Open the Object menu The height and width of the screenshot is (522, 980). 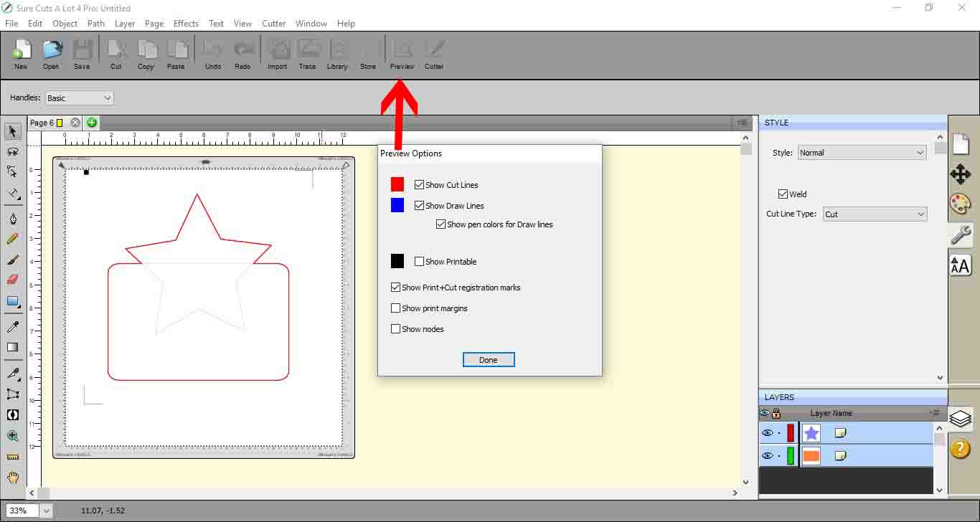[65, 23]
